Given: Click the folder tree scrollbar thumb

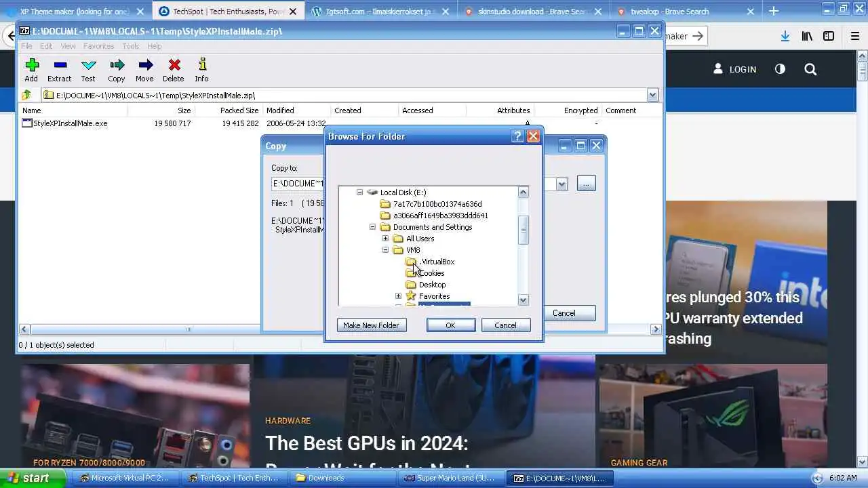Looking at the screenshot, I should [523, 230].
